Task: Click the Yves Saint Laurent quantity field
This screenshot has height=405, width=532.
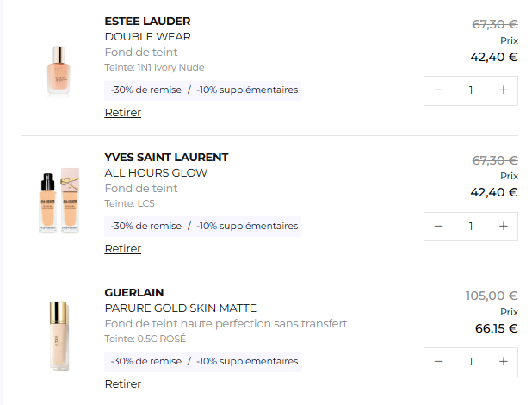Action: tap(471, 226)
